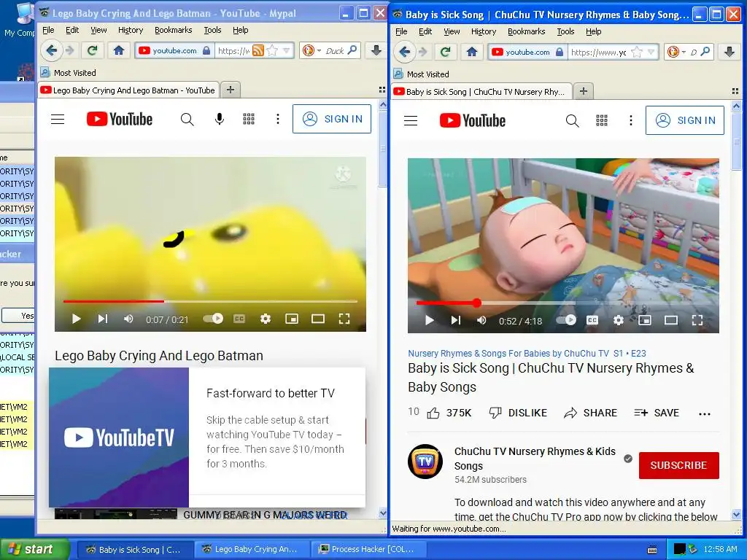Sign in on the left YouTube window

pos(332,119)
